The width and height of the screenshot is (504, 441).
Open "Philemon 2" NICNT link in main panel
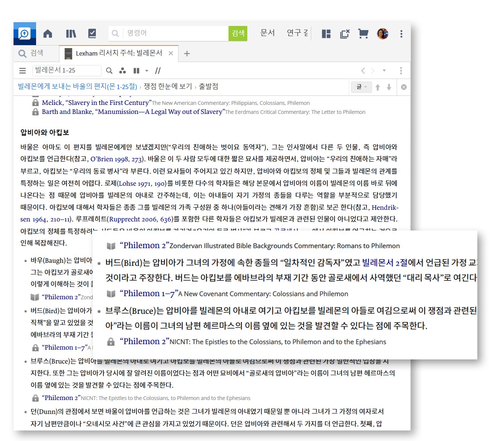61,398
